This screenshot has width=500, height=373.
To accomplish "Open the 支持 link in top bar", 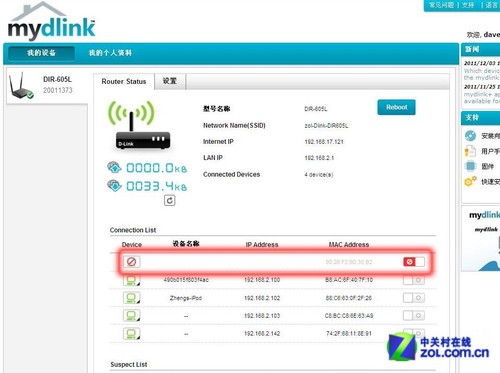I will pyautogui.click(x=468, y=5).
